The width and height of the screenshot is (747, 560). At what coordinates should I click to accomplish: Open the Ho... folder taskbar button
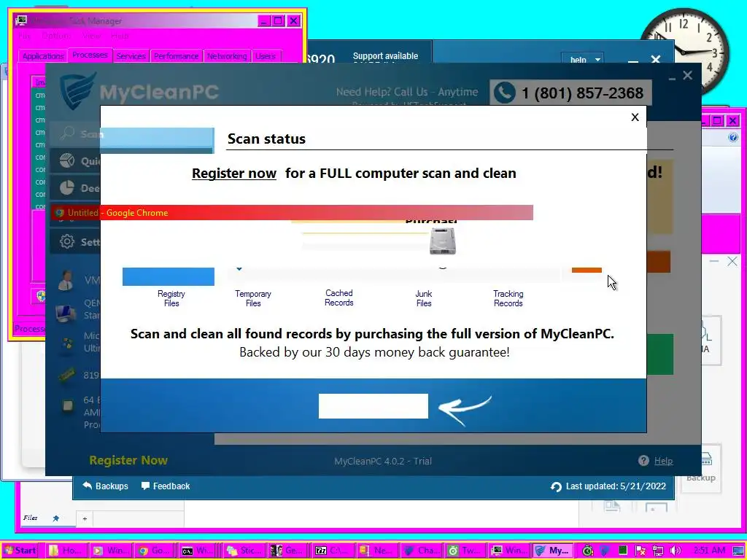66,551
